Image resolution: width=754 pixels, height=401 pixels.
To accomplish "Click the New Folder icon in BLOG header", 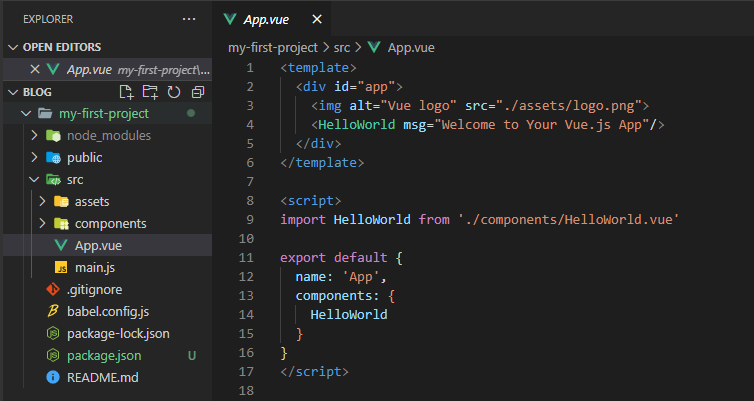I will 150,92.
